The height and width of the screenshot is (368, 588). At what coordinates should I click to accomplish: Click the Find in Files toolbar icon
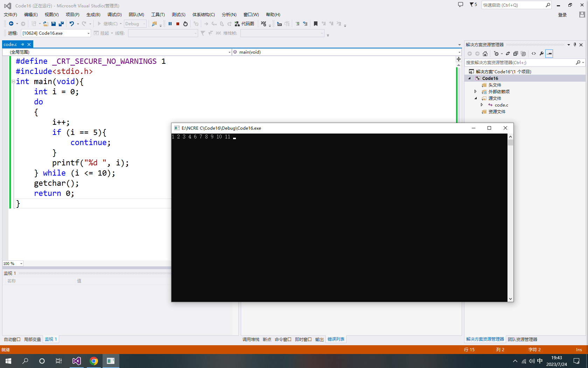154,24
